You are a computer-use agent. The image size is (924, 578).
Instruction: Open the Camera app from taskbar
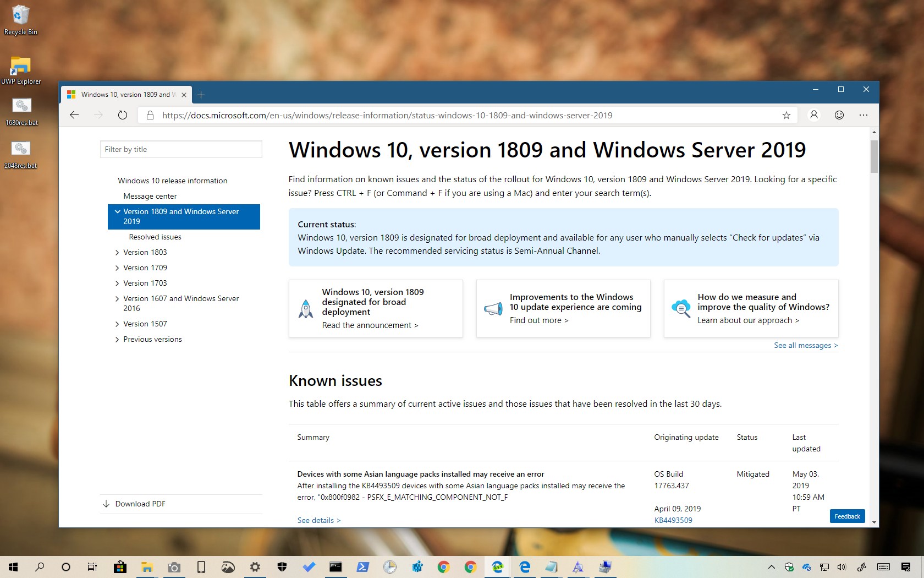(x=174, y=566)
